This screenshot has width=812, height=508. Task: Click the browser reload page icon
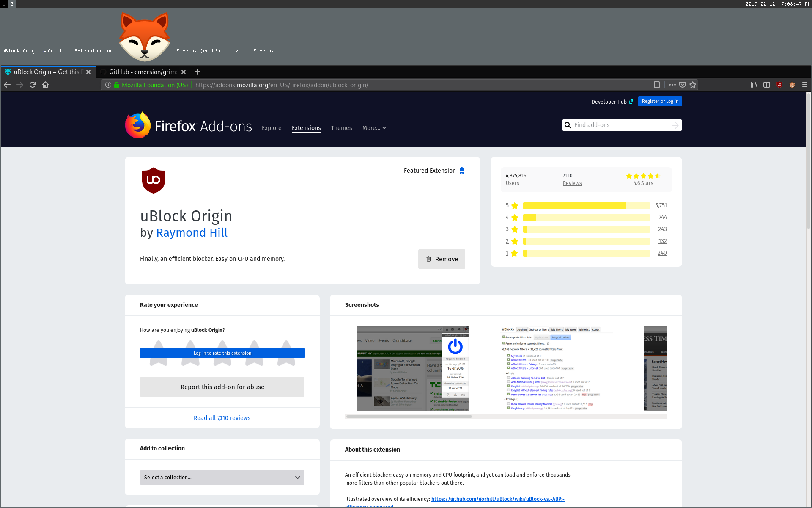[x=33, y=85]
